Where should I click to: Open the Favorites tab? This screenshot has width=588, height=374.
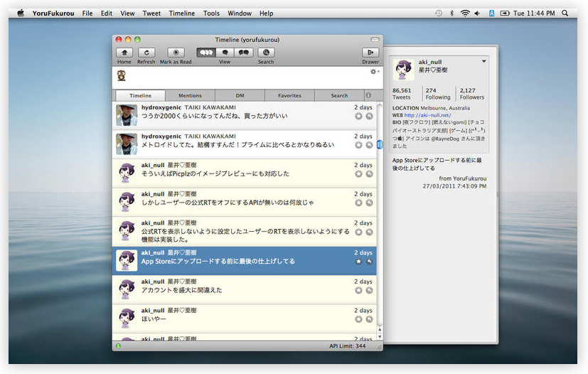pyautogui.click(x=289, y=95)
